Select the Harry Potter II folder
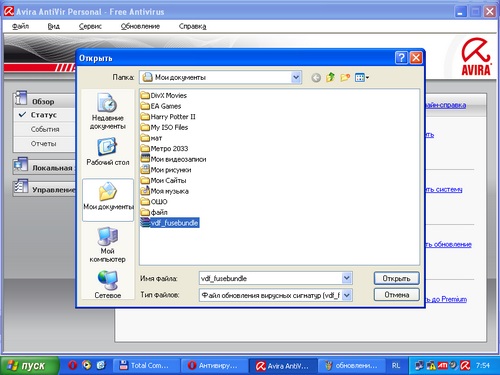Viewport: 500px width, 375px height. (x=168, y=117)
